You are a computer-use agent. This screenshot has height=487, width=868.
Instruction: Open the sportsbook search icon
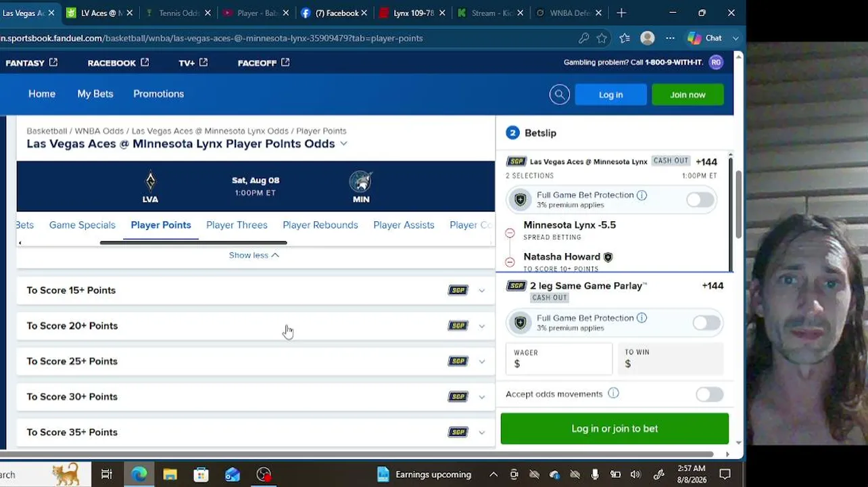point(560,95)
